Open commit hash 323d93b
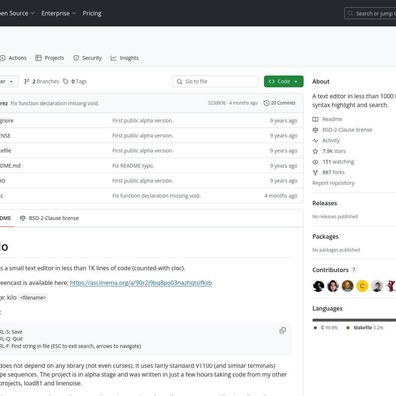Viewport: 396px width, 396px height. point(217,103)
